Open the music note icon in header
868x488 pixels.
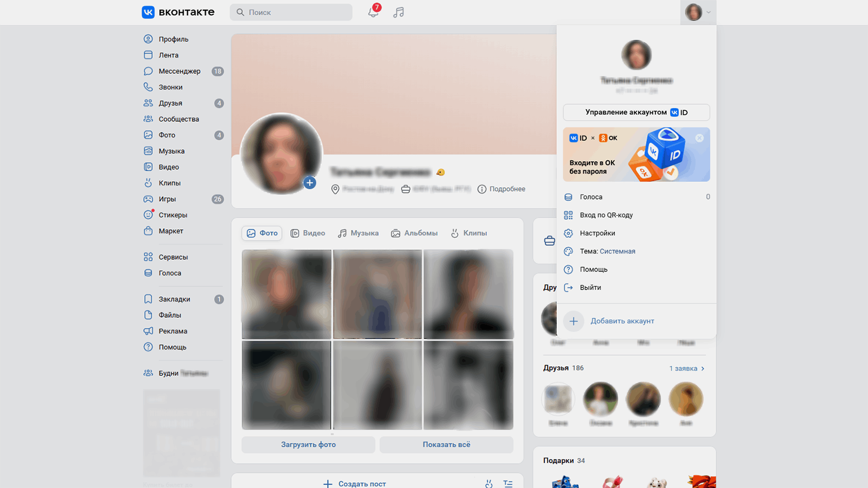[x=398, y=12]
